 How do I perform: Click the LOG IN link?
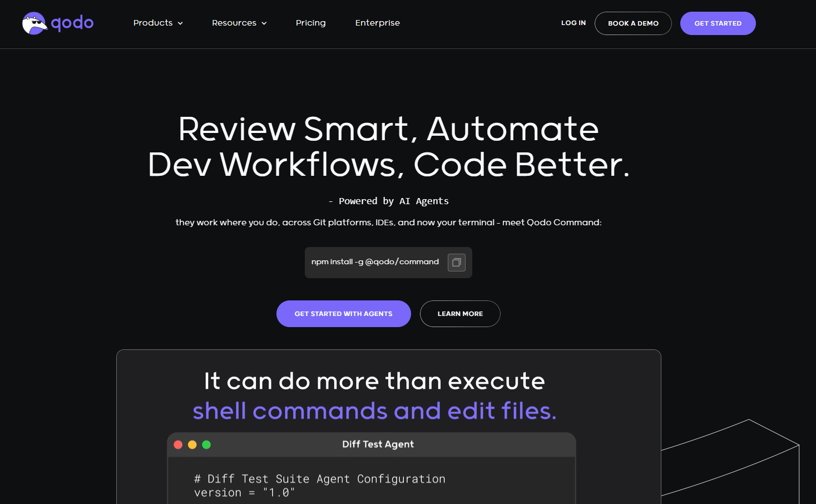tap(573, 23)
